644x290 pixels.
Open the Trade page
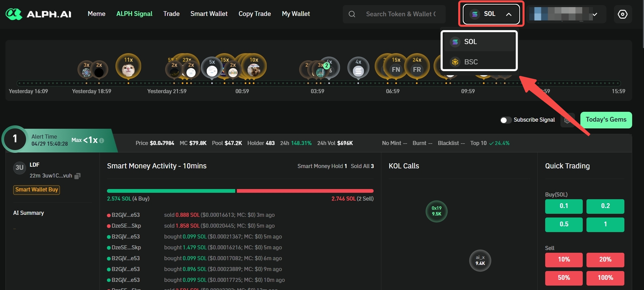pos(172,14)
